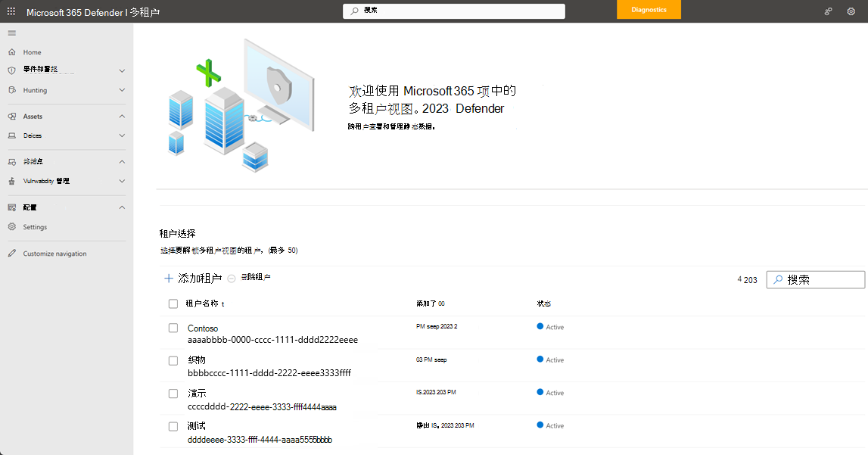The height and width of the screenshot is (470, 868).
Task: Click the plus icon beside 添加租户
Action: [169, 279]
